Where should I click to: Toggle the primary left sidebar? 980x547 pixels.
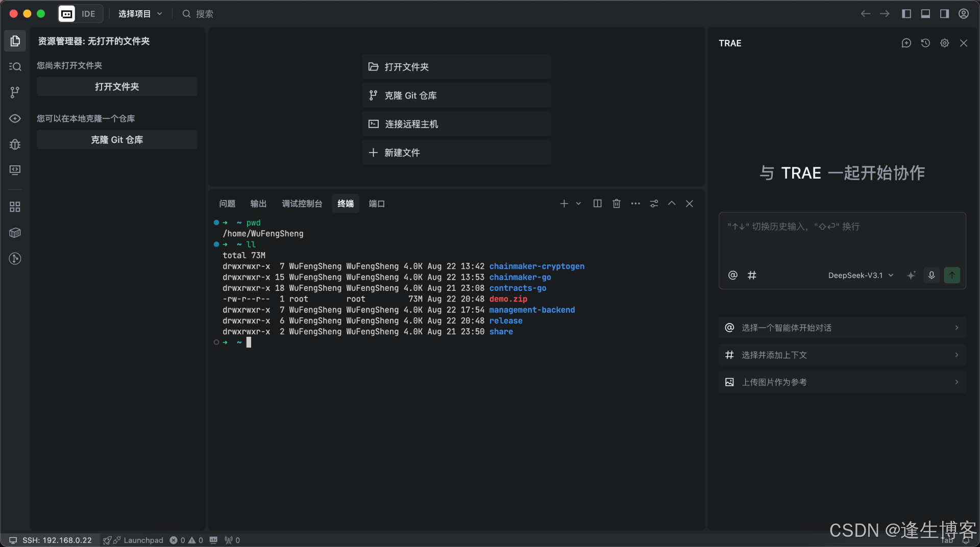pos(906,14)
